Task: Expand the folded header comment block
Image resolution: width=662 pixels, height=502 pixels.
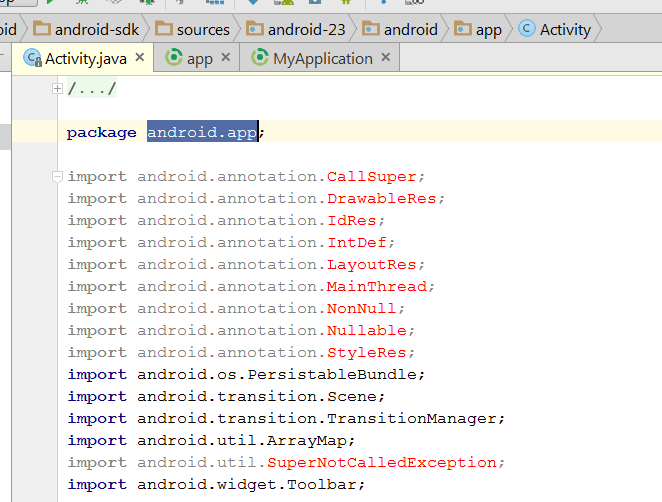Action: click(57, 89)
